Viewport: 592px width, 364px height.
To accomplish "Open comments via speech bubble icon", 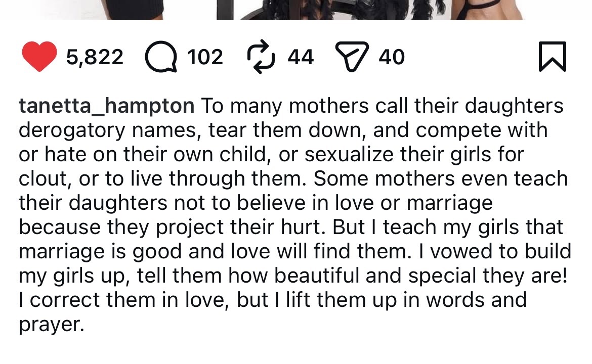I will (x=160, y=57).
